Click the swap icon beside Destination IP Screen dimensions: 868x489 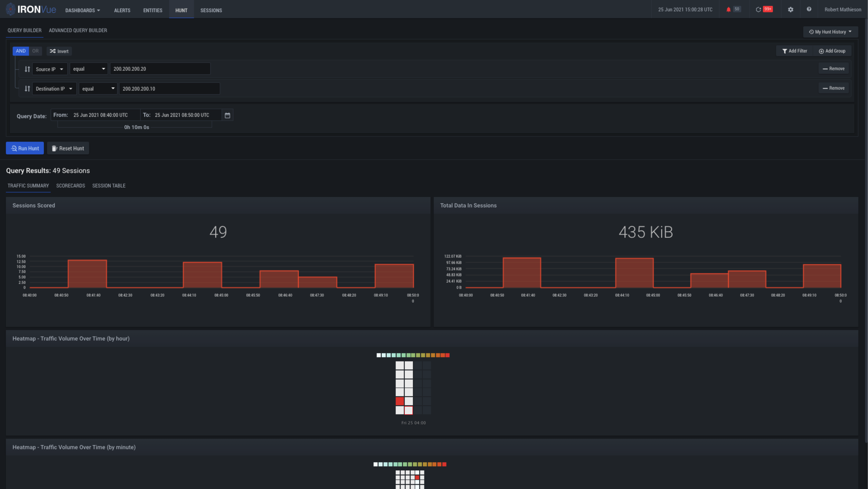27,89
